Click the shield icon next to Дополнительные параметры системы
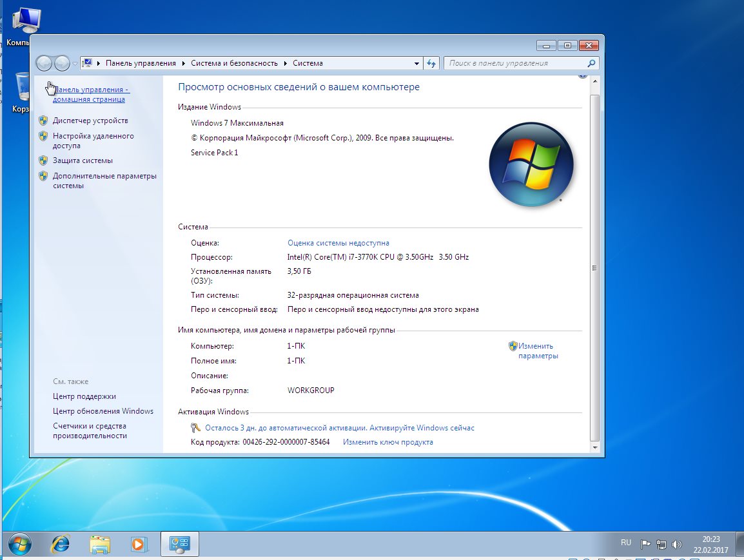This screenshot has width=744, height=560. click(x=43, y=176)
